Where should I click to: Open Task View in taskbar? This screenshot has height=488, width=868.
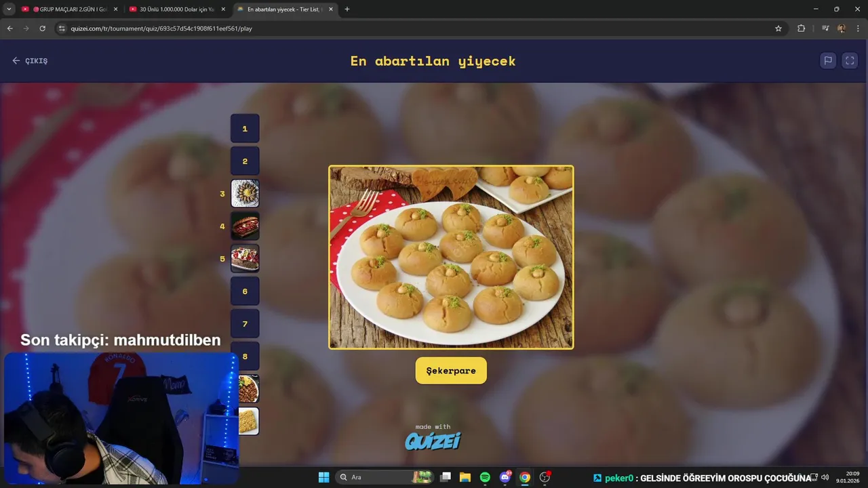point(446,477)
